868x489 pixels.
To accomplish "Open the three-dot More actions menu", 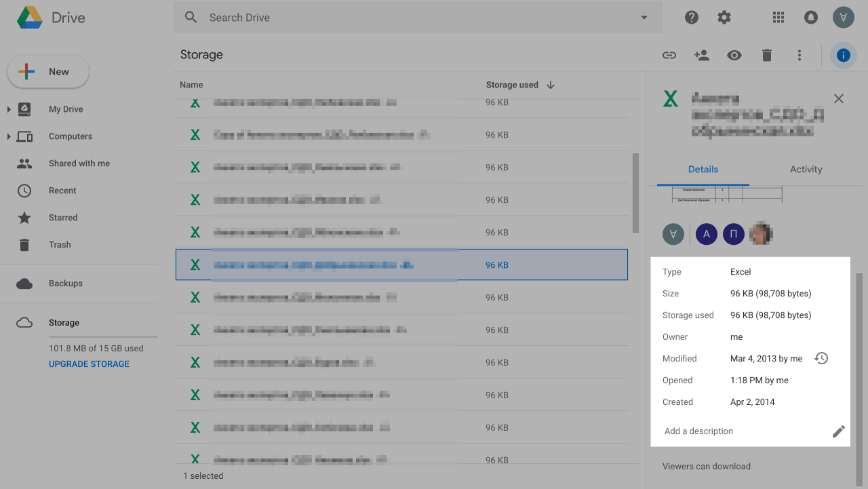I will point(800,56).
